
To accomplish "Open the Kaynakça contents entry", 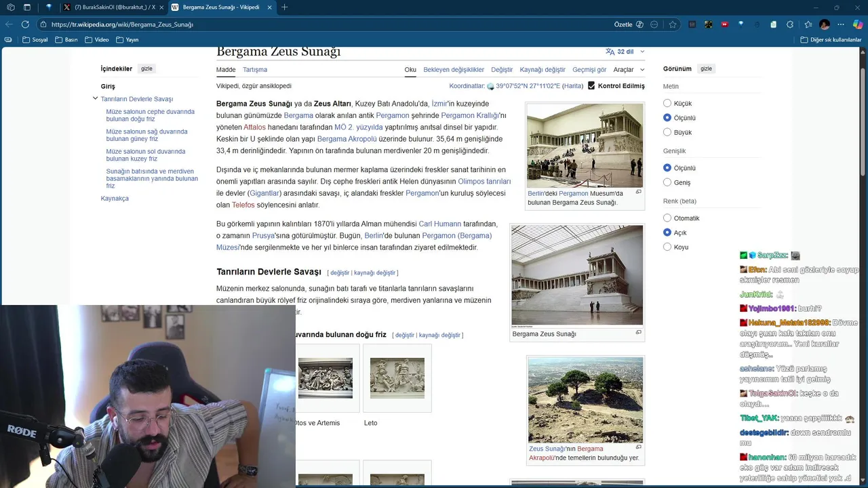I will [115, 199].
